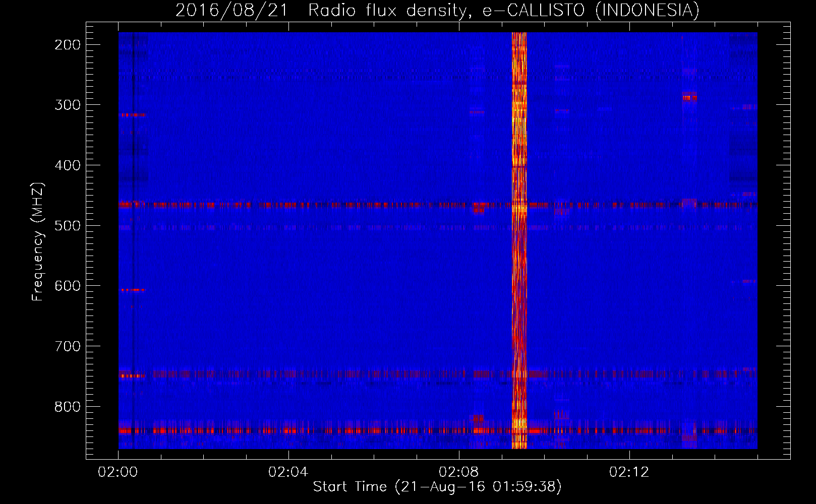This screenshot has height=504, width=816.
Task: Click the 600 frequency tick label
Action: click(x=68, y=286)
